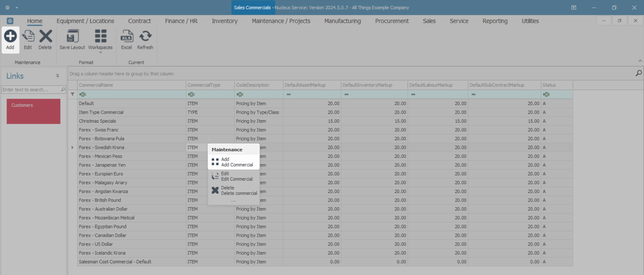The height and width of the screenshot is (275, 644).
Task: Switch to the Service tab
Action: (459, 21)
